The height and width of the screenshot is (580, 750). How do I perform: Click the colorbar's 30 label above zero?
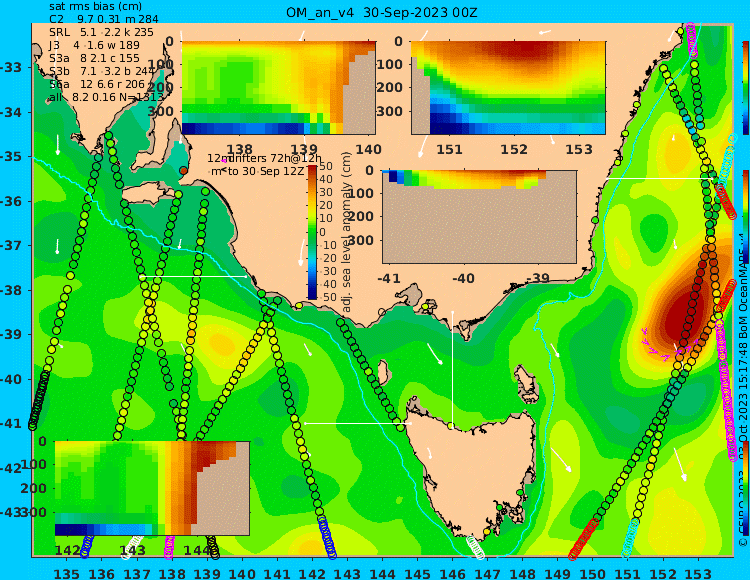326,193
